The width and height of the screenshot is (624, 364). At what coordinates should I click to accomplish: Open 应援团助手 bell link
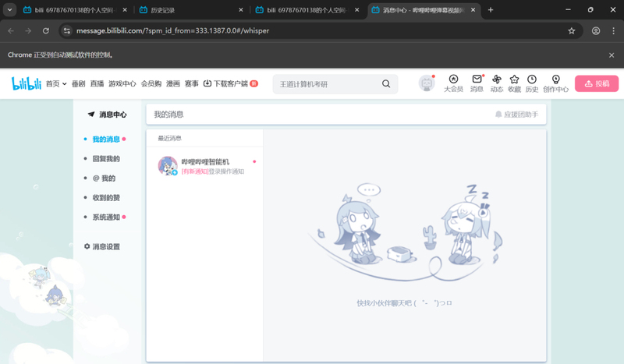516,115
